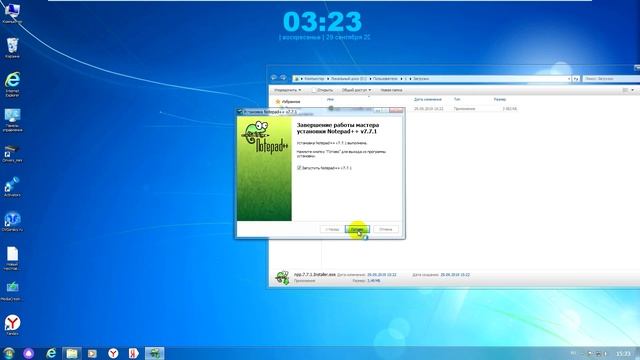The image size is (640, 360).
Task: Click the red Yandex taskbar icon
Action: 133,353
